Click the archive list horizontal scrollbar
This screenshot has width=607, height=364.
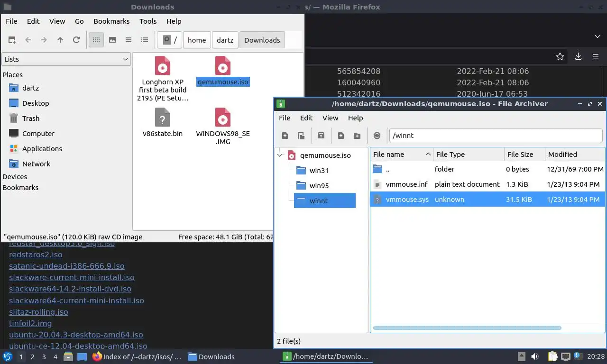click(467, 328)
